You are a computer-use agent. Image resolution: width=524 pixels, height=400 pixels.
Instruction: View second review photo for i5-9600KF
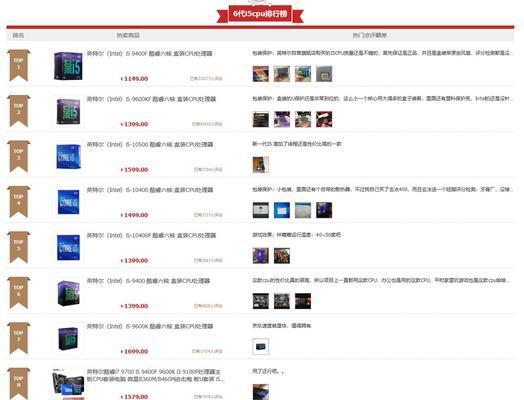(x=282, y=119)
